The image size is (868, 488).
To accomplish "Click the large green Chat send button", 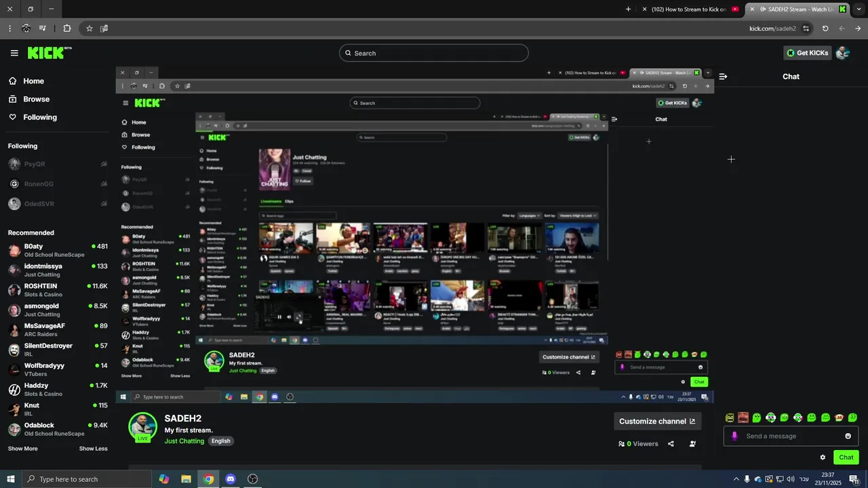I will 846,457.
